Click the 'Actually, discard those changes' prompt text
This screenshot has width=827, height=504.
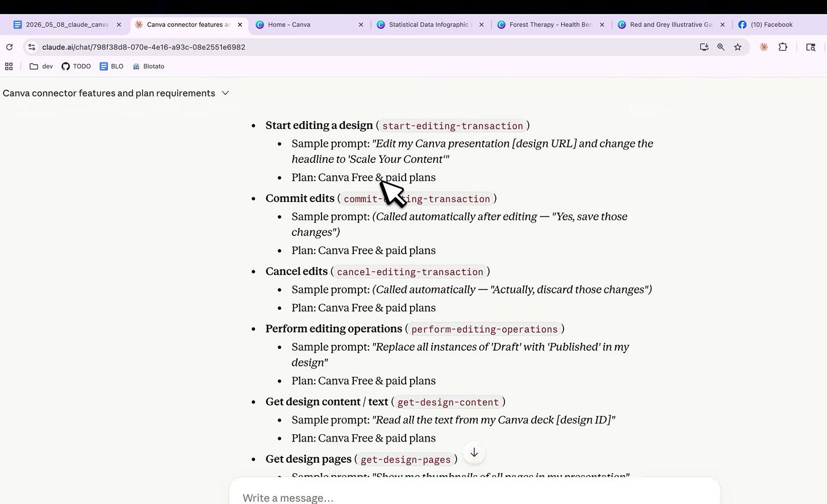(512, 289)
